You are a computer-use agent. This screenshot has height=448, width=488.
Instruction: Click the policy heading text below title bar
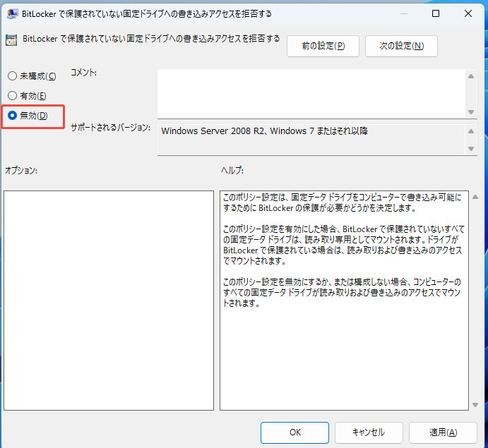[151, 39]
